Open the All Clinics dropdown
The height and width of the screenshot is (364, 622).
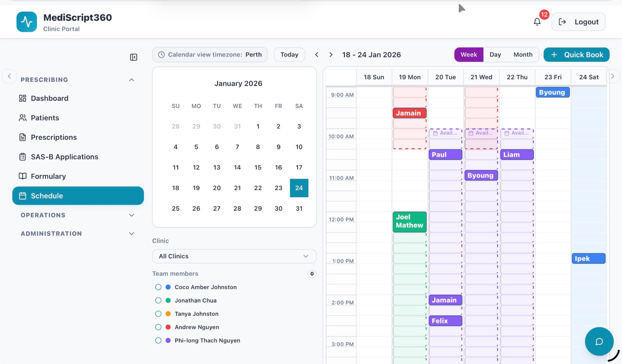(x=234, y=256)
